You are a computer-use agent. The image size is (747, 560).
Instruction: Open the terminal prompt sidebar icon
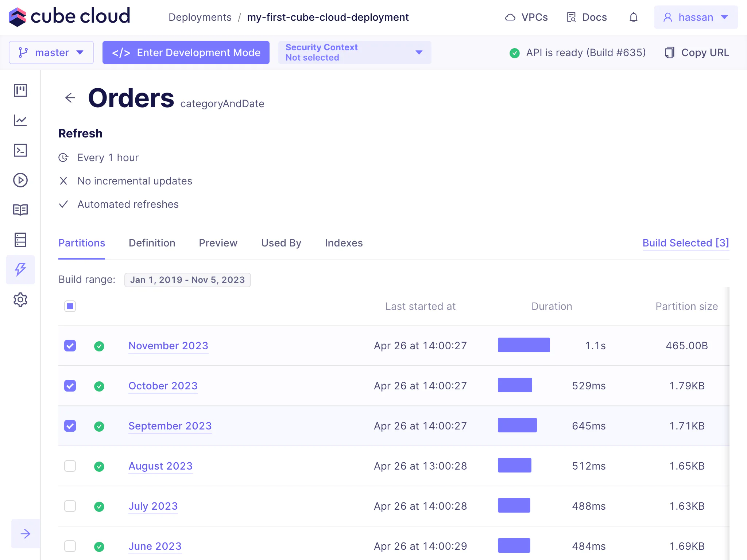20,150
